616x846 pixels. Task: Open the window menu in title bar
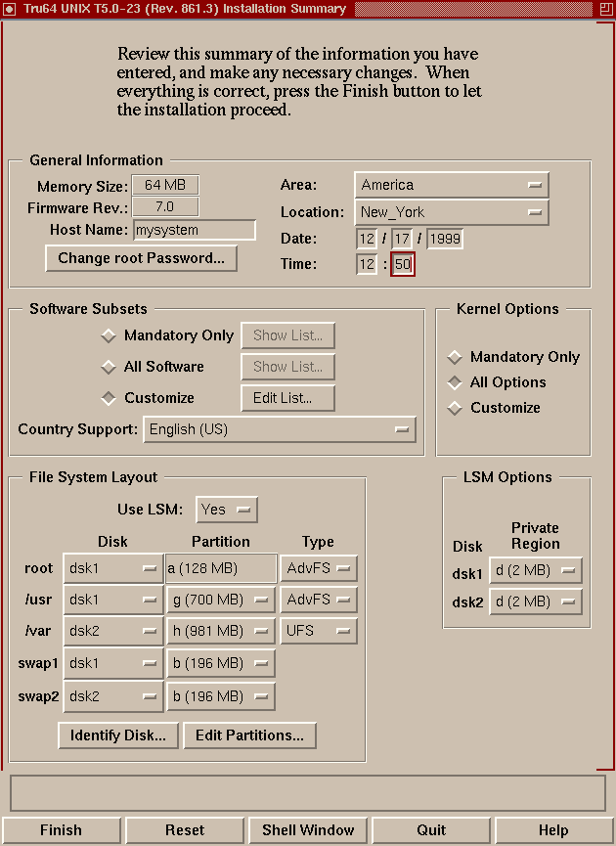pyautogui.click(x=10, y=9)
